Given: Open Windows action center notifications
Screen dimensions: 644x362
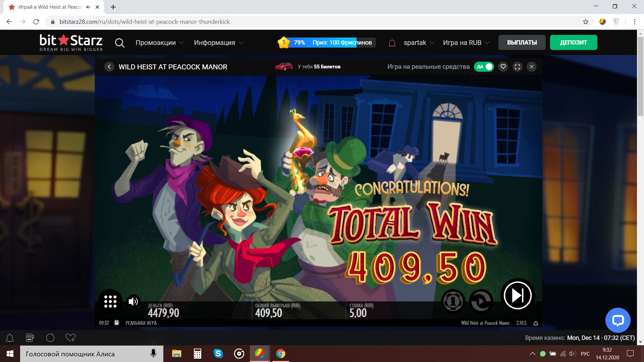Looking at the screenshot, I should pos(630,354).
